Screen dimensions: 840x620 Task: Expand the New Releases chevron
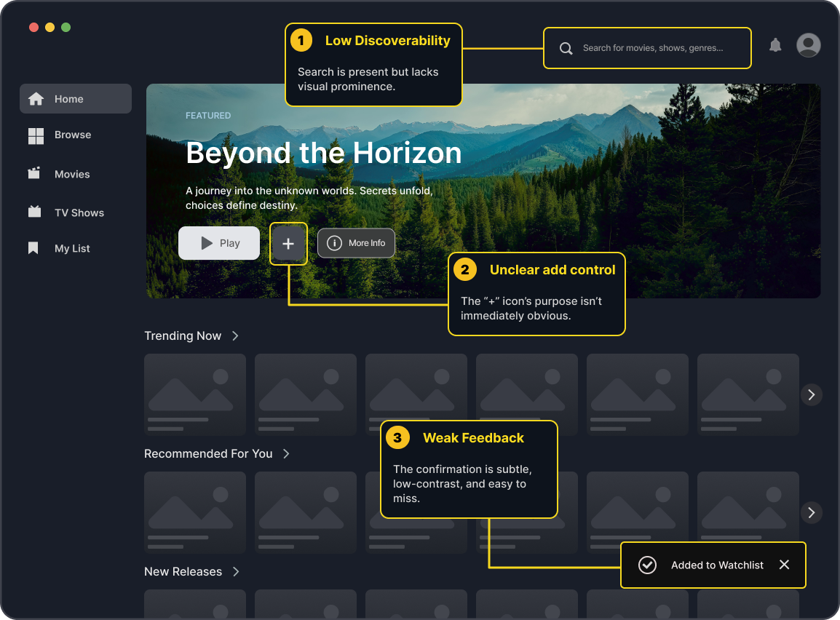236,572
